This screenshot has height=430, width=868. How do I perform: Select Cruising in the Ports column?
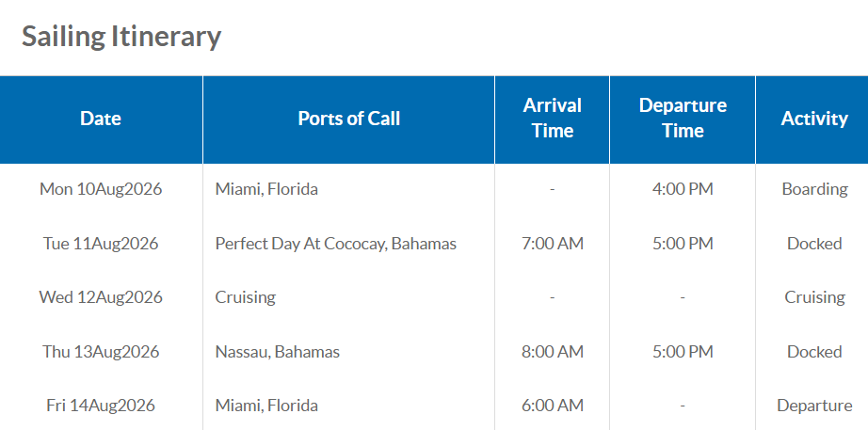pyautogui.click(x=245, y=297)
